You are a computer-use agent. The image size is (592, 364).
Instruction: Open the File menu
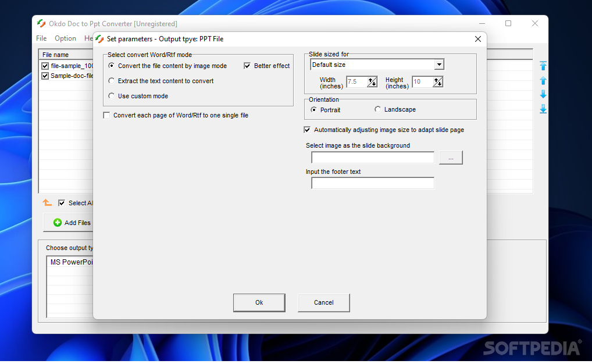[x=41, y=38]
